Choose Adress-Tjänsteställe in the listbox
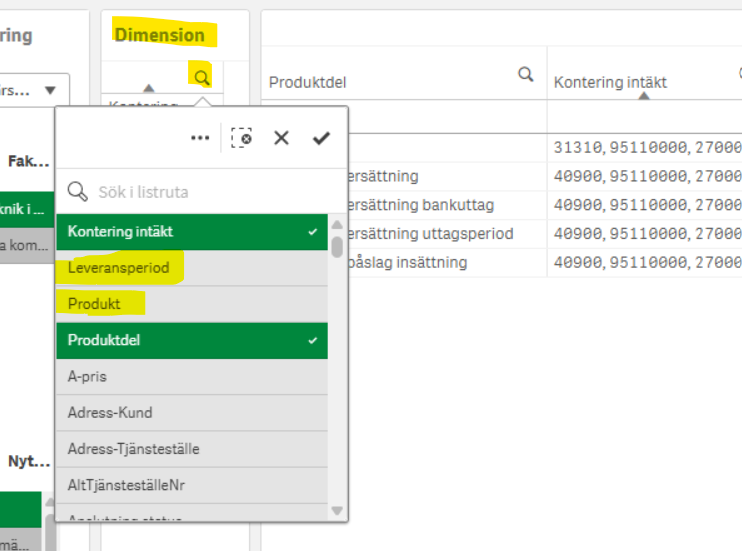This screenshot has height=551, width=742. [x=190, y=449]
